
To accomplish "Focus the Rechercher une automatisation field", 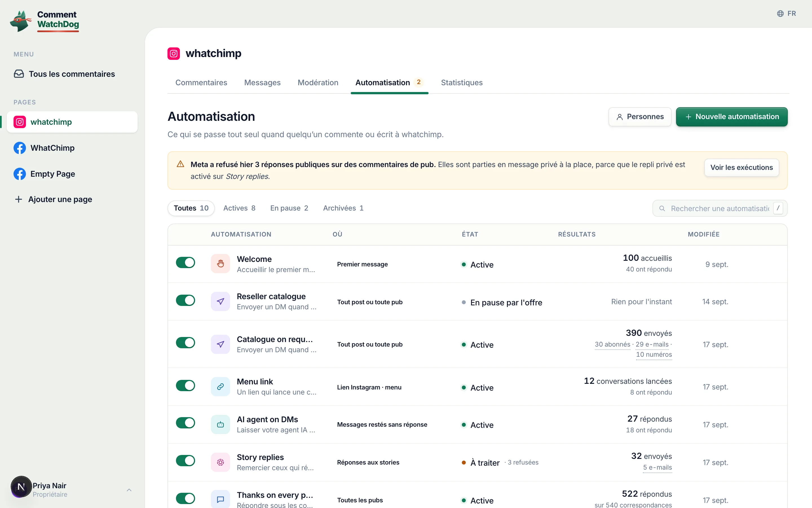I will pos(720,208).
